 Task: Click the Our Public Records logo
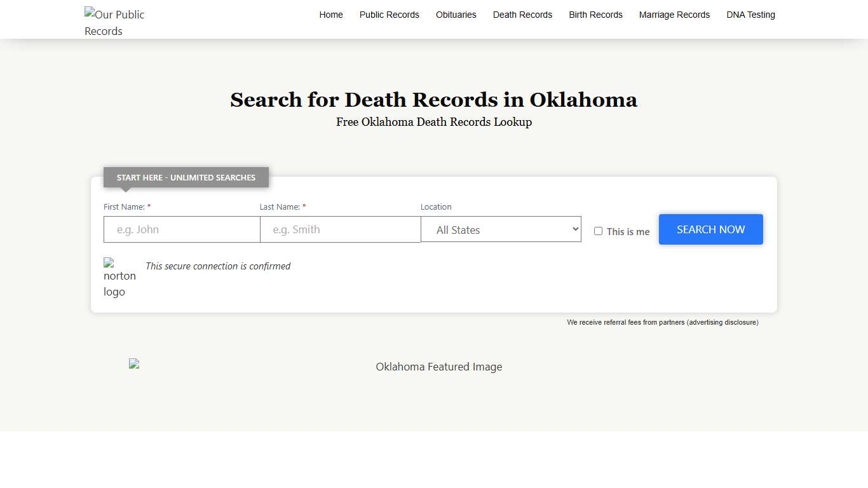114,22
